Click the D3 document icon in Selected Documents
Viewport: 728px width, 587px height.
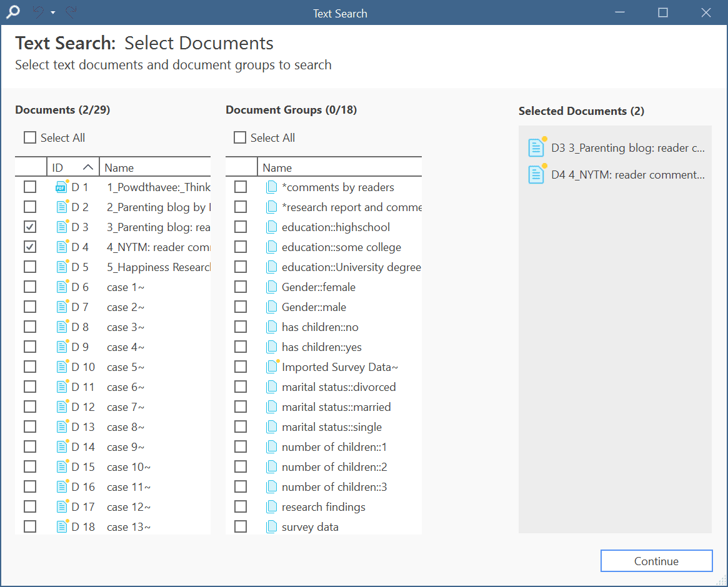pyautogui.click(x=537, y=147)
